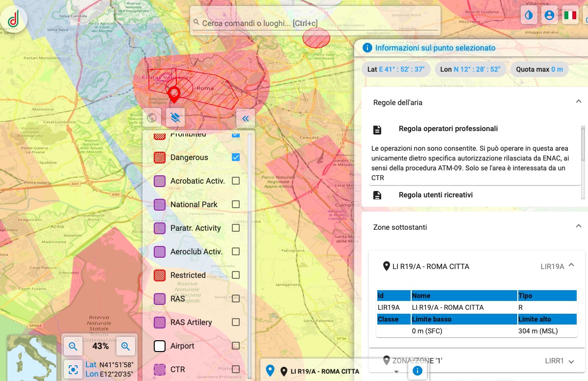Click the Airport white swatch
The image size is (588, 381).
pyautogui.click(x=160, y=346)
